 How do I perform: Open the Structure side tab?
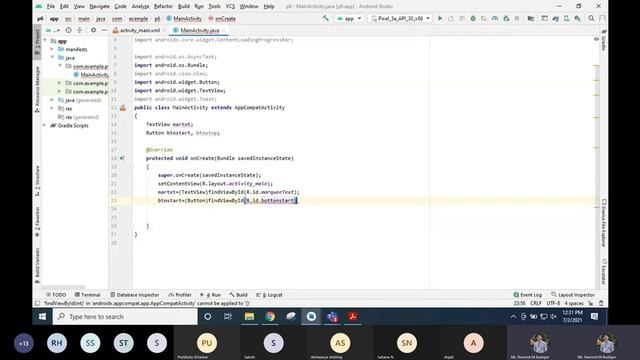pyautogui.click(x=37, y=180)
